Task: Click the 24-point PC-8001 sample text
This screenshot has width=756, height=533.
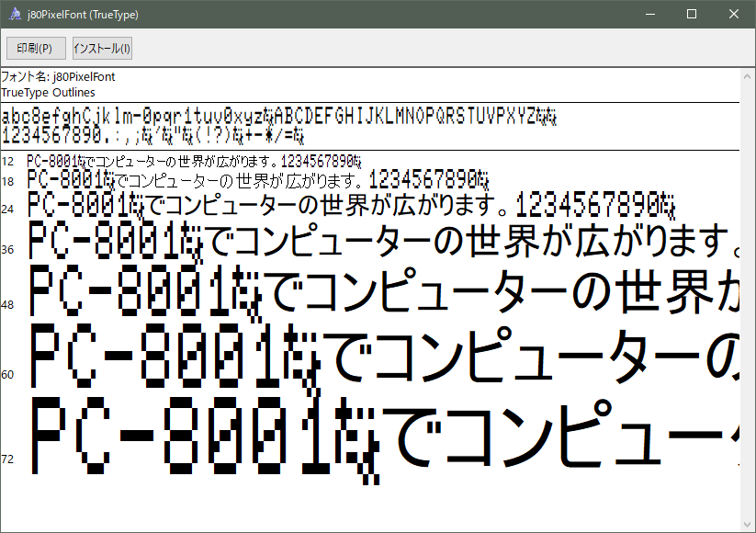Action: [352, 205]
